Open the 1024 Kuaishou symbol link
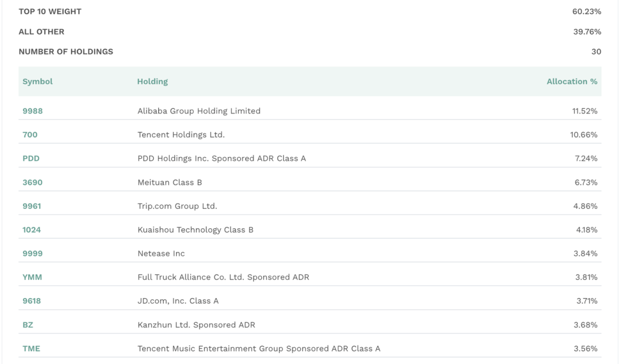Image resolution: width=619 pixels, height=364 pixels. pos(32,230)
